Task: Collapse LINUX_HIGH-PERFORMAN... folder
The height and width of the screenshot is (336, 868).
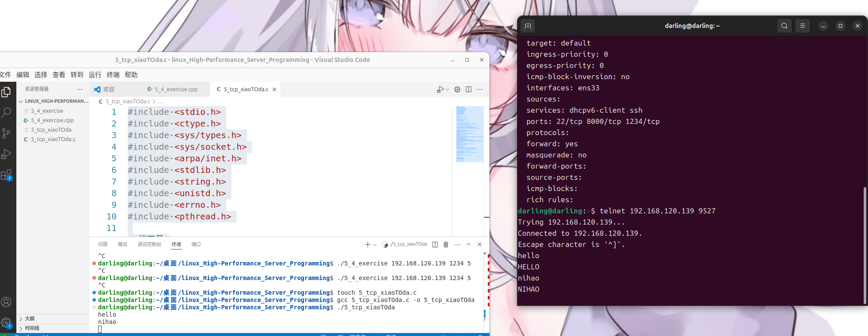Action: (53, 101)
